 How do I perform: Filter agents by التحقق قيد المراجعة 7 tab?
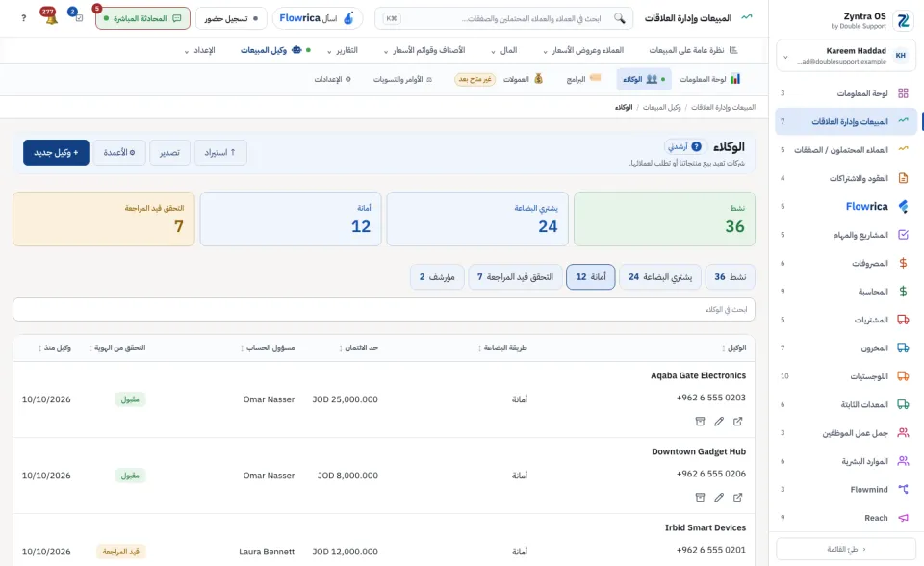point(515,276)
